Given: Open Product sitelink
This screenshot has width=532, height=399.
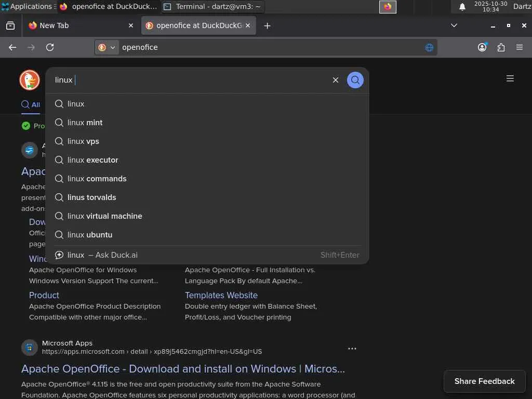Looking at the screenshot, I should pos(44,295).
